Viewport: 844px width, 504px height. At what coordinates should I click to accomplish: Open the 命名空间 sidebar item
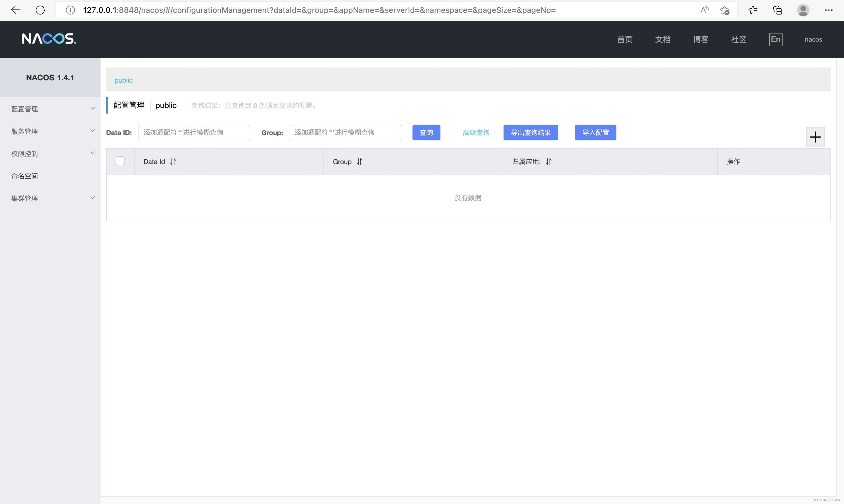(25, 176)
